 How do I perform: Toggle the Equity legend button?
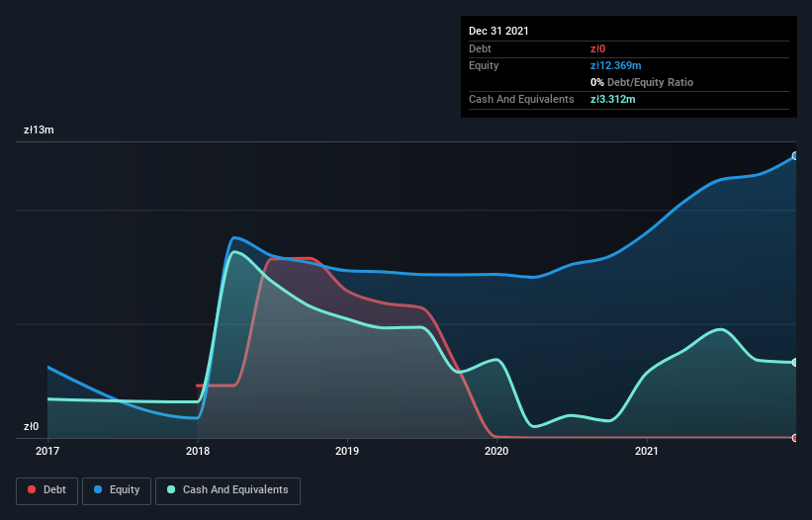pos(117,490)
